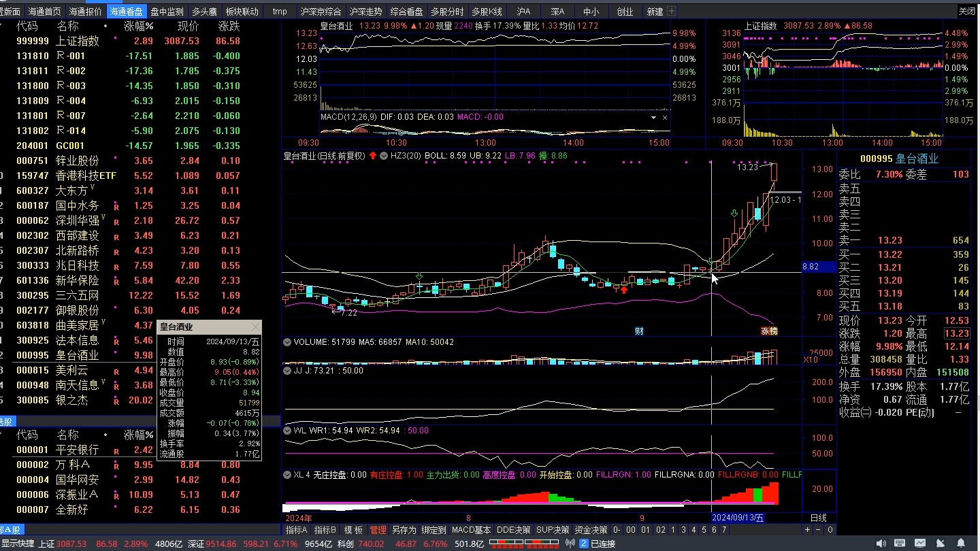Click the 2024/09/13/五 date marker on the axis
The height and width of the screenshot is (551, 980).
point(738,518)
